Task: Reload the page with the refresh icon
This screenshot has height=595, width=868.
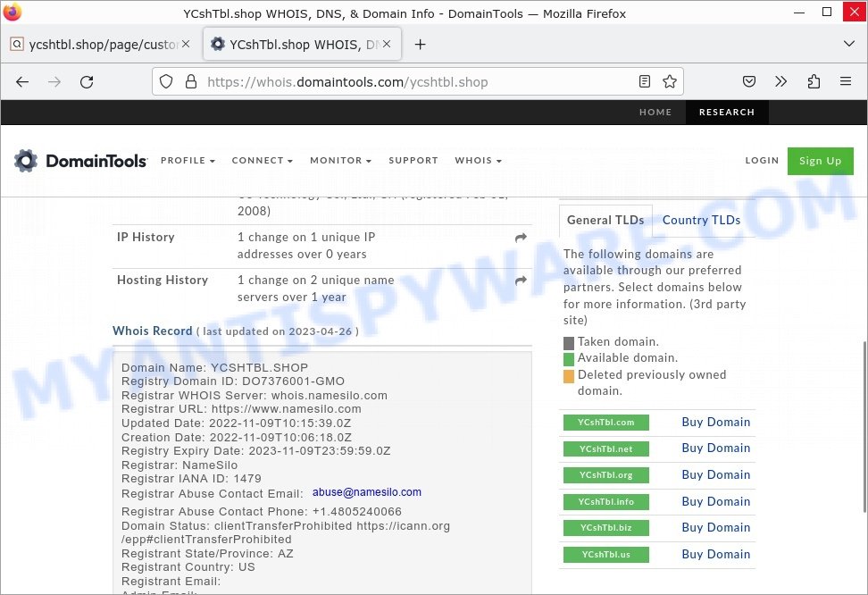Action: [x=87, y=82]
